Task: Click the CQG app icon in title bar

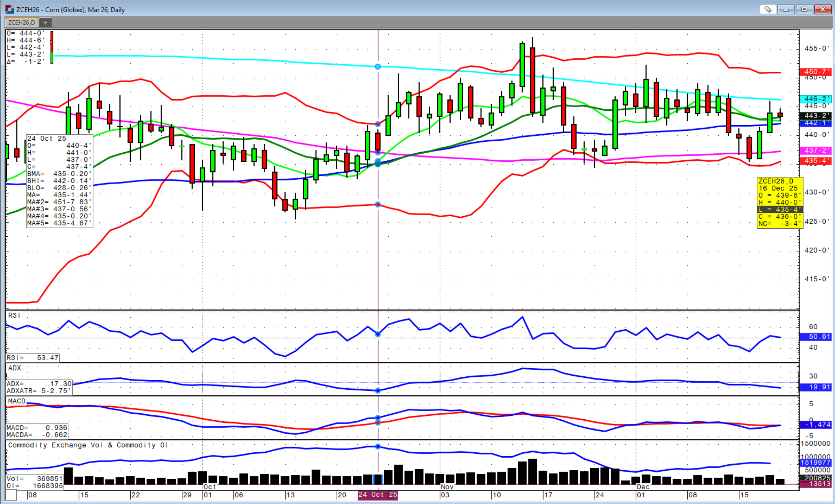Action: pyautogui.click(x=9, y=10)
